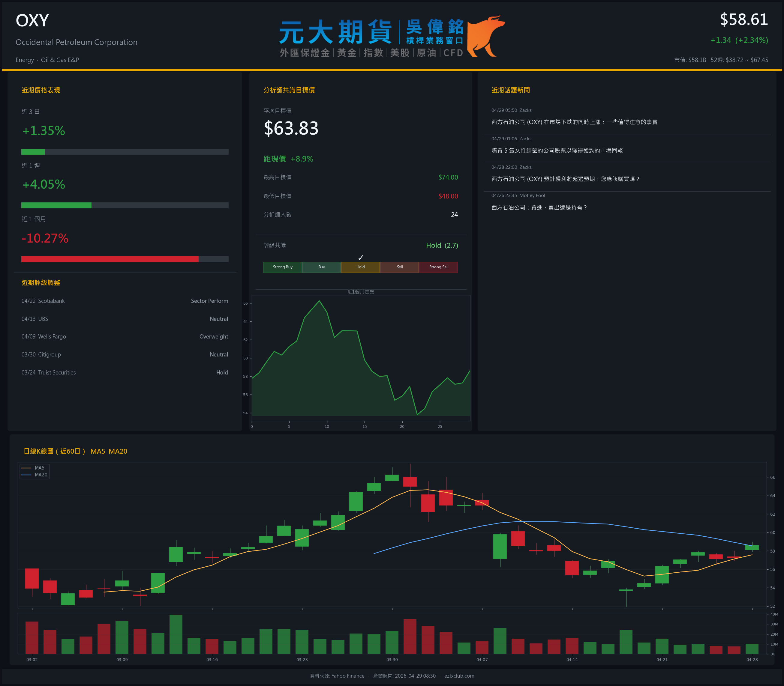Open the Motley Fool buy/sell/hold headline
The height and width of the screenshot is (686, 784).
(539, 207)
